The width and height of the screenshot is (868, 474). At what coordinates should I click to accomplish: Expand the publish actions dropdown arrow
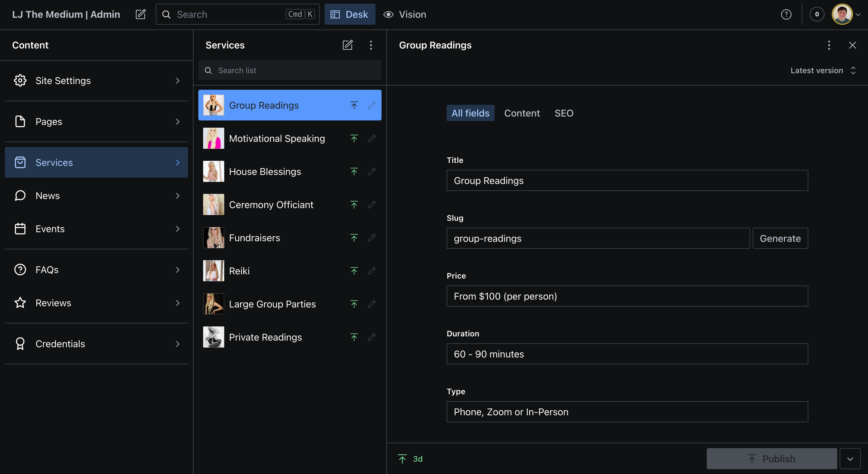click(850, 459)
